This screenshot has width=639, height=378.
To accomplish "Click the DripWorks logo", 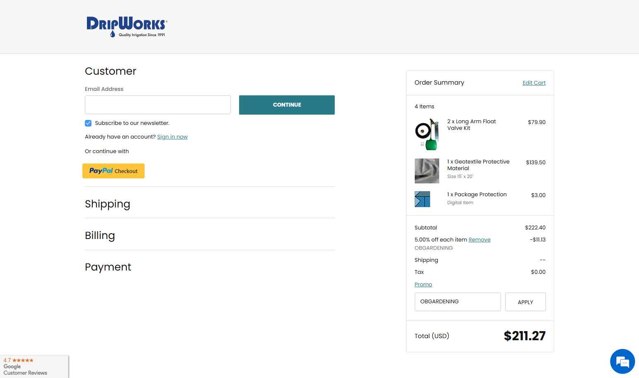I will point(126,27).
